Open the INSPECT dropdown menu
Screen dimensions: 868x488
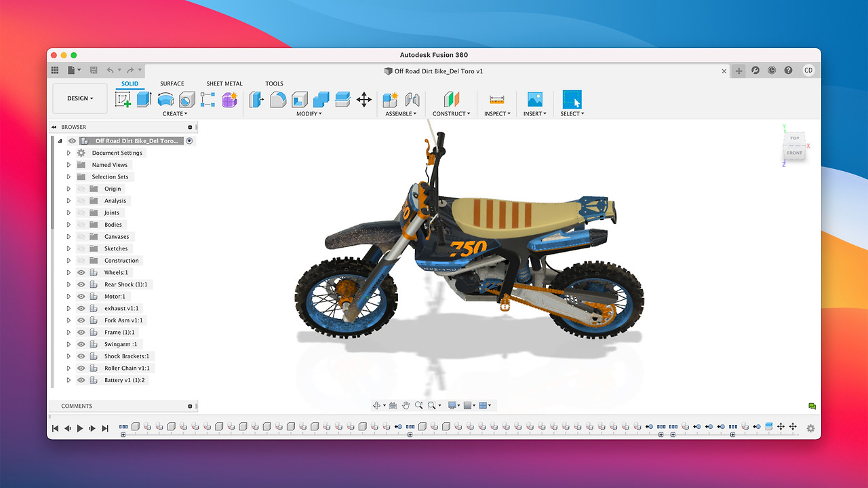pos(497,114)
